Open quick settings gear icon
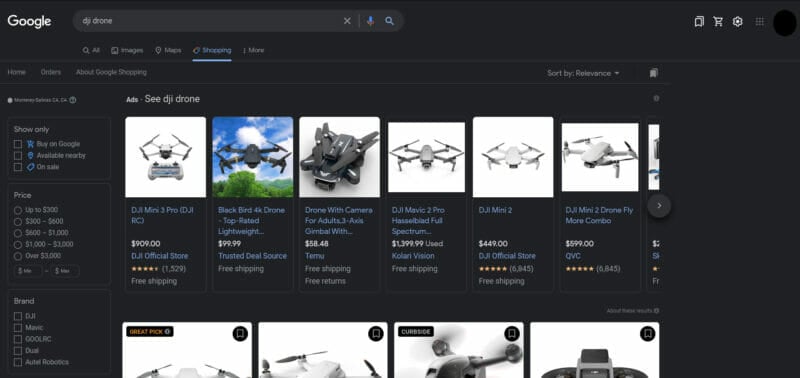The height and width of the screenshot is (378, 800). [x=738, y=21]
